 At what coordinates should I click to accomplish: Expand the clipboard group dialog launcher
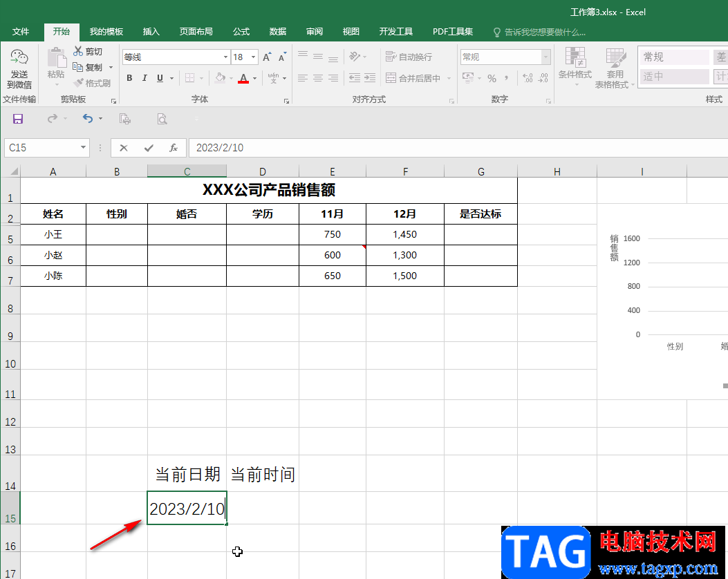tap(113, 101)
